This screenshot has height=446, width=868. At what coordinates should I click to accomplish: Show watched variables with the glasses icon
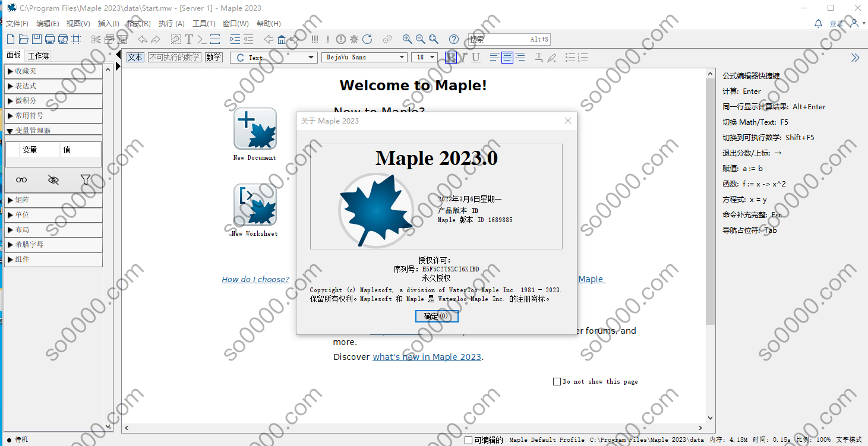click(21, 180)
